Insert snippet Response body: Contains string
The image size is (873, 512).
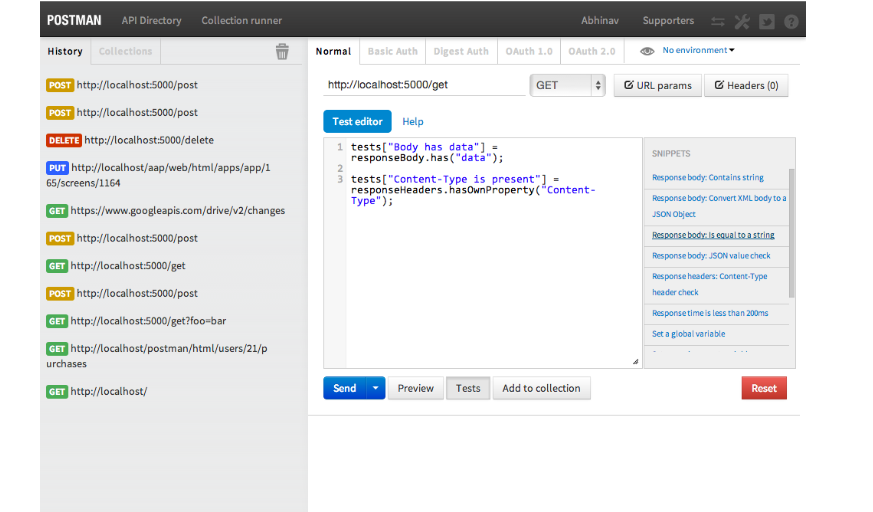(x=708, y=178)
